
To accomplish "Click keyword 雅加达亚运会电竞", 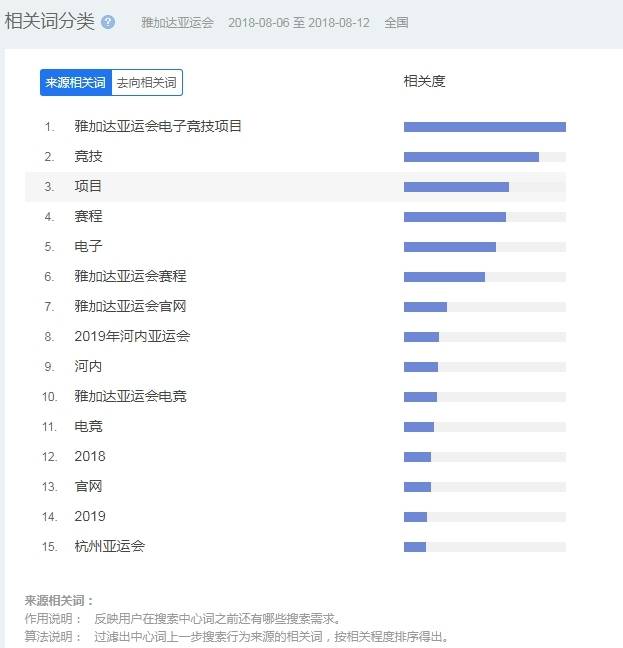I will 130,397.
